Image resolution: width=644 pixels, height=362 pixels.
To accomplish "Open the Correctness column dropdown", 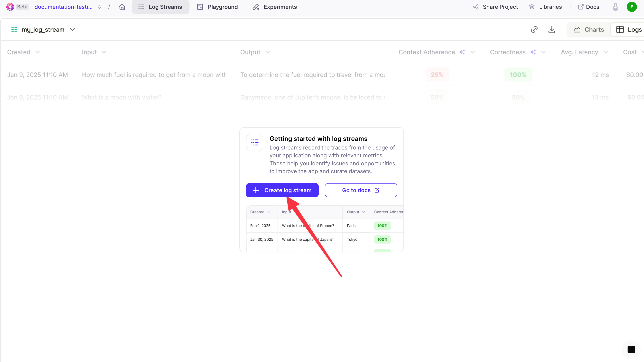I will tap(543, 52).
